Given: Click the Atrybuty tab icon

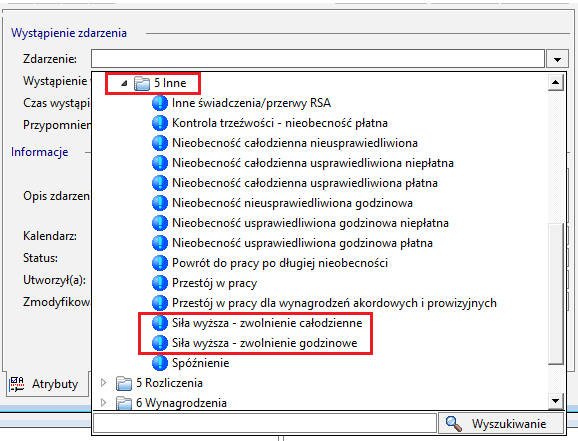Looking at the screenshot, I should [x=17, y=384].
